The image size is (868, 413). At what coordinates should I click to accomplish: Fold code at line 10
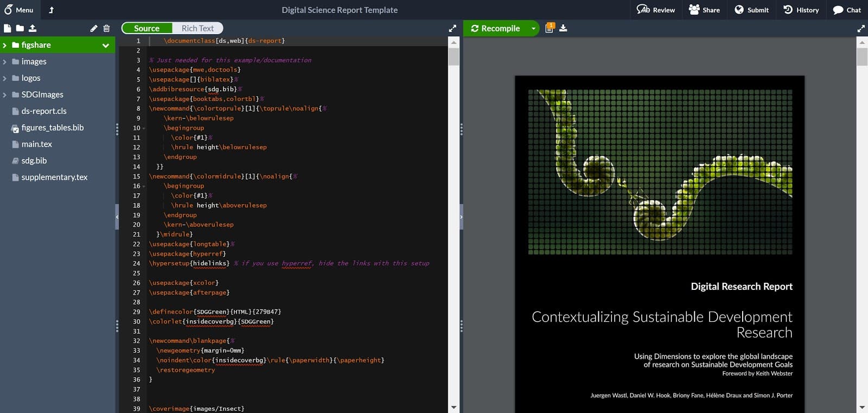(x=144, y=128)
